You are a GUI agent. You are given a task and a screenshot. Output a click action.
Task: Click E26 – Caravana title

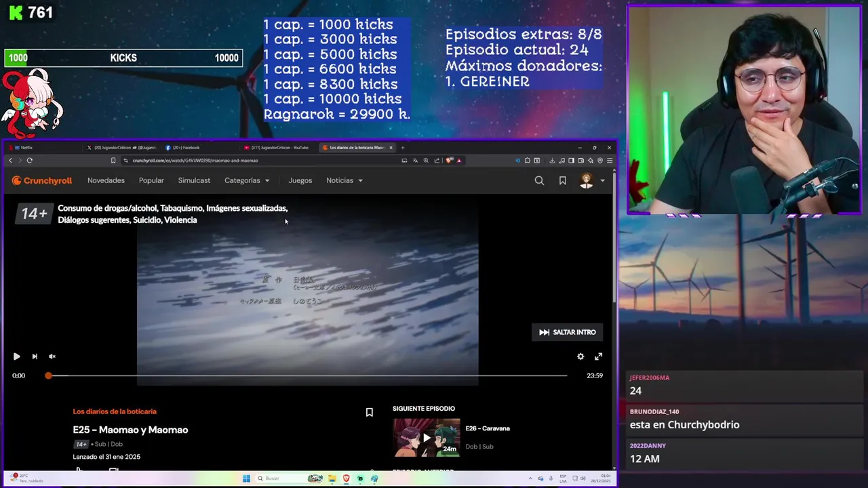coord(488,428)
